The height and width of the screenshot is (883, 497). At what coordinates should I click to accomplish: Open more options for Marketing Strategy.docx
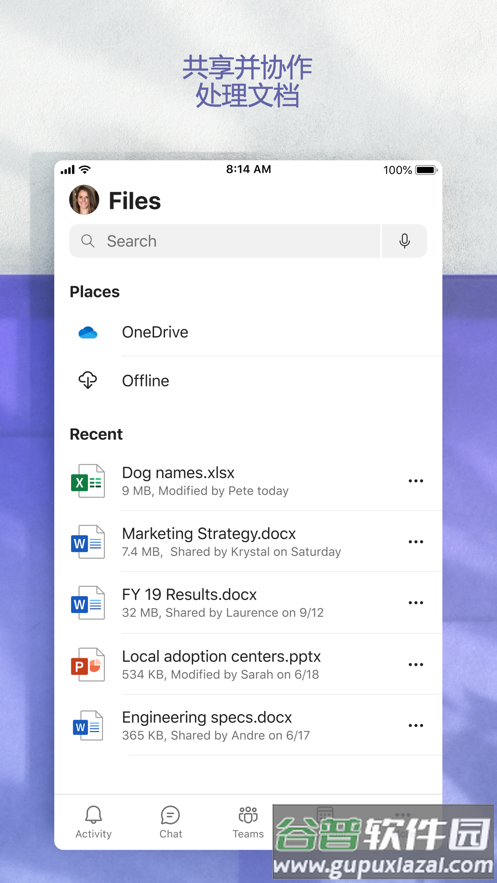415,542
